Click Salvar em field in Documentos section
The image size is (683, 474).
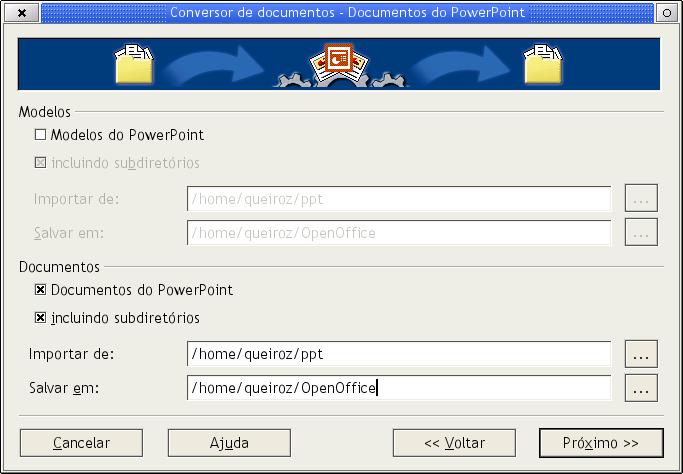click(x=399, y=388)
